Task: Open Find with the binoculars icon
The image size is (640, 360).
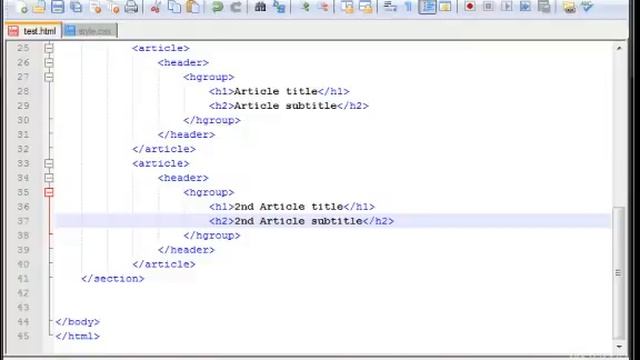Action: (260, 7)
